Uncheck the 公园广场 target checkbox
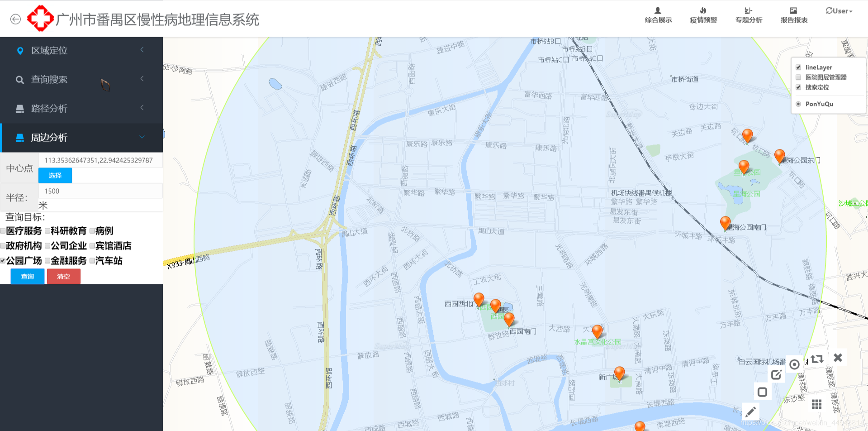This screenshot has width=868, height=431. (x=3, y=261)
